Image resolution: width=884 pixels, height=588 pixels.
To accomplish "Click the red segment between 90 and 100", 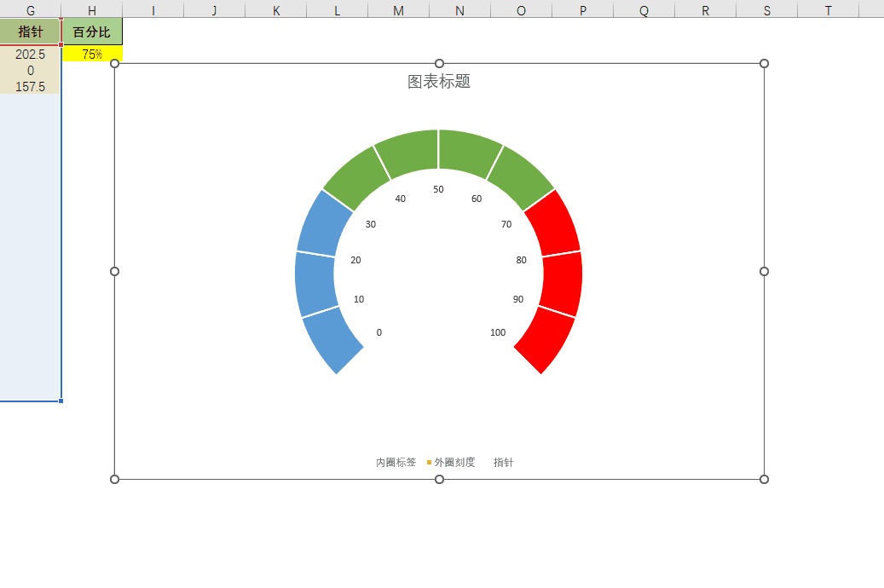I will 544,339.
